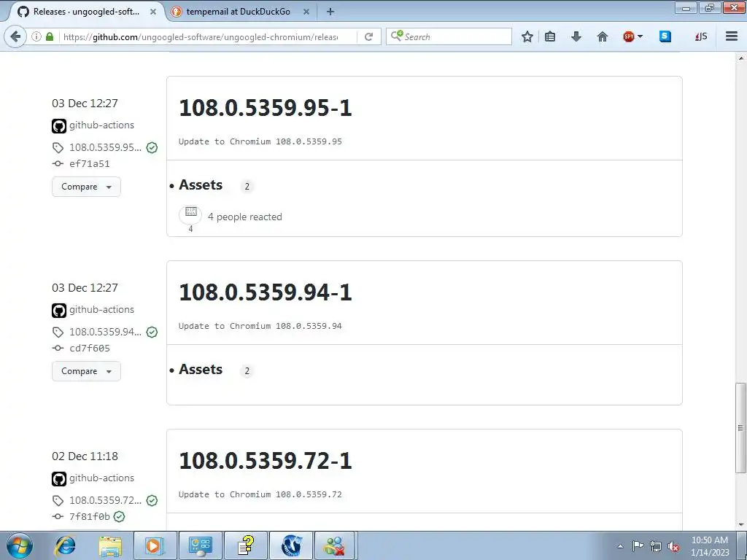This screenshot has width=747, height=560.
Task: Click the reaction emoji with count 4
Action: [x=190, y=215]
